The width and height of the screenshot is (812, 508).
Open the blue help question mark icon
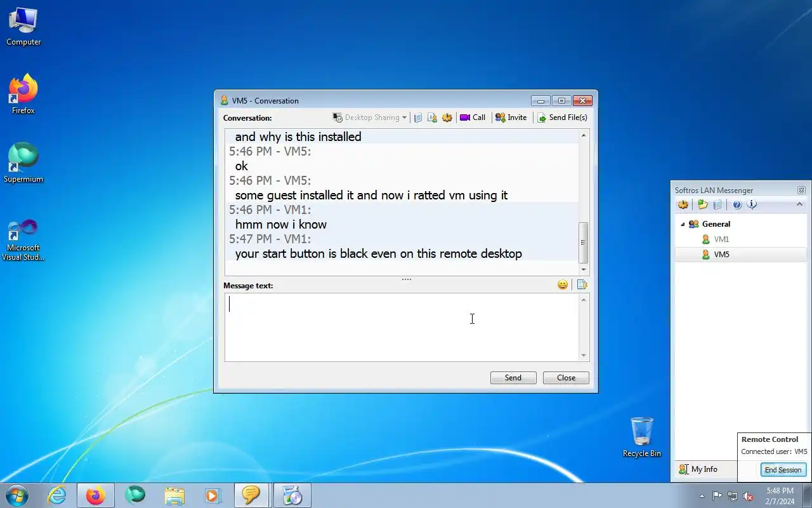[737, 204]
